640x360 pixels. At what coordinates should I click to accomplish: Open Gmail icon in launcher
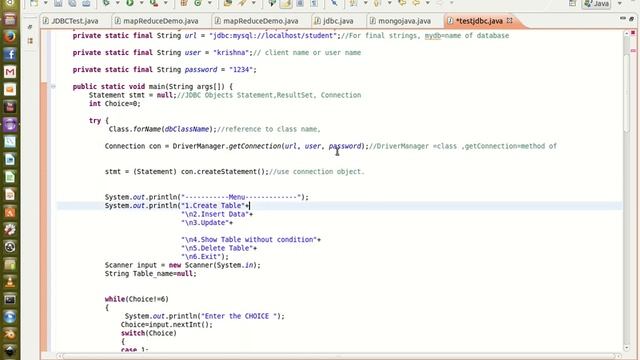(10, 72)
